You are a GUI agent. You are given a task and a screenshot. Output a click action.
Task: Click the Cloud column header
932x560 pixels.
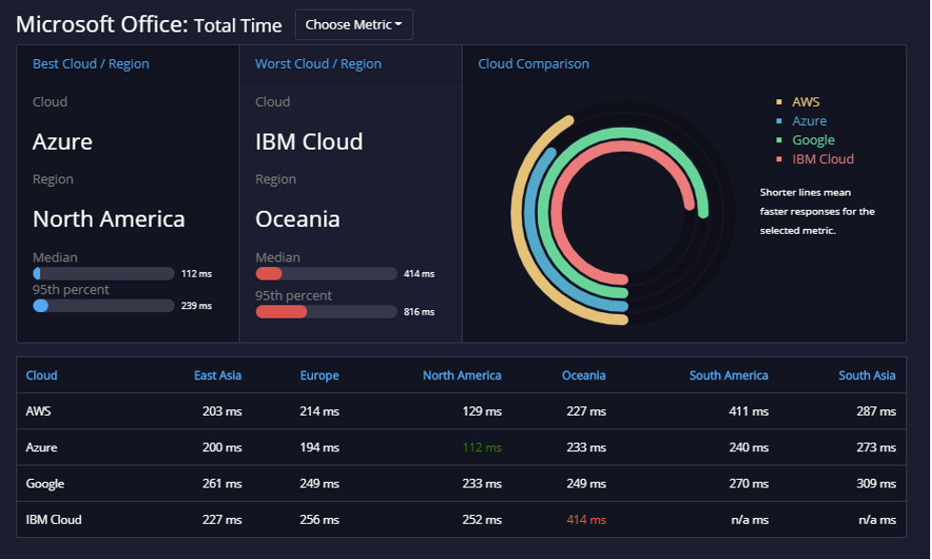click(x=42, y=376)
